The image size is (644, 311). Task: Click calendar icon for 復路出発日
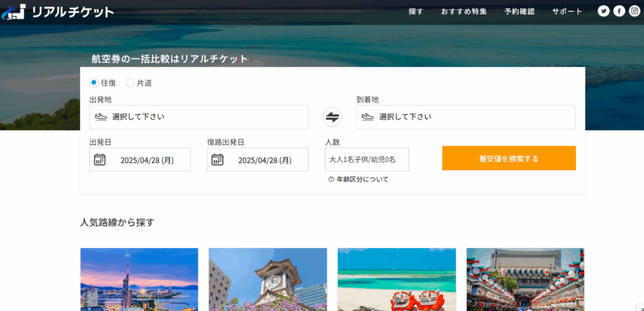point(217,160)
